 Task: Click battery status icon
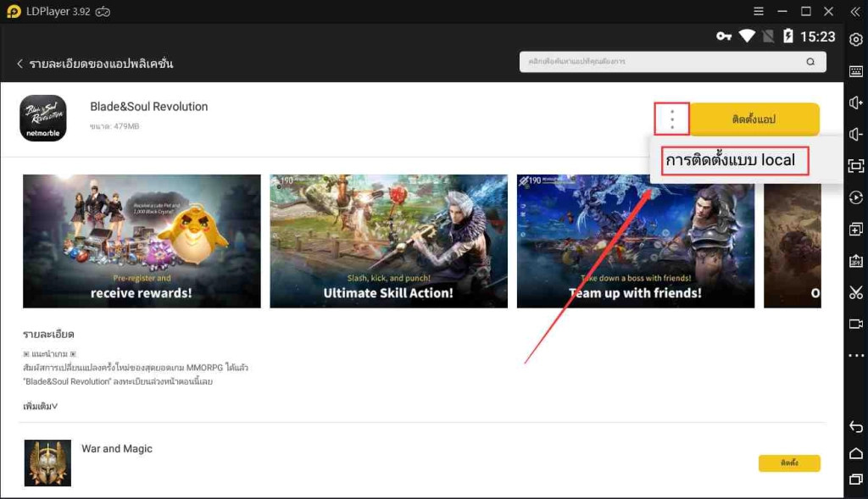click(x=787, y=36)
